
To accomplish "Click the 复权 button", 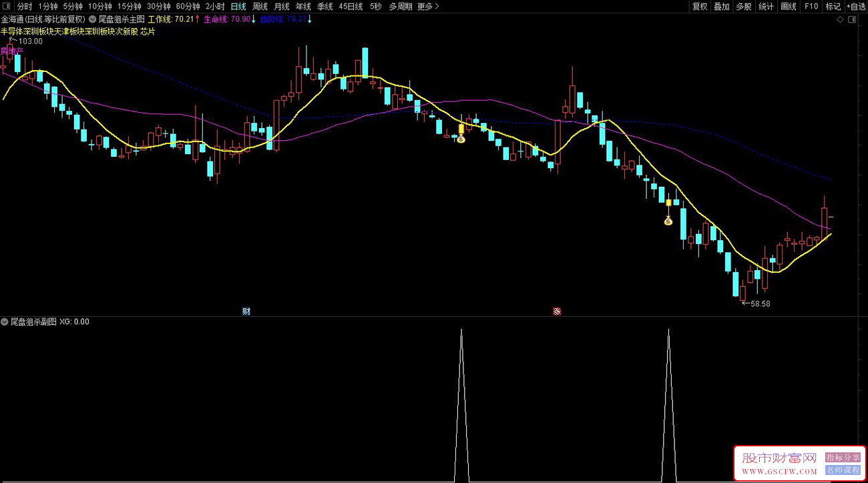I will [x=700, y=7].
